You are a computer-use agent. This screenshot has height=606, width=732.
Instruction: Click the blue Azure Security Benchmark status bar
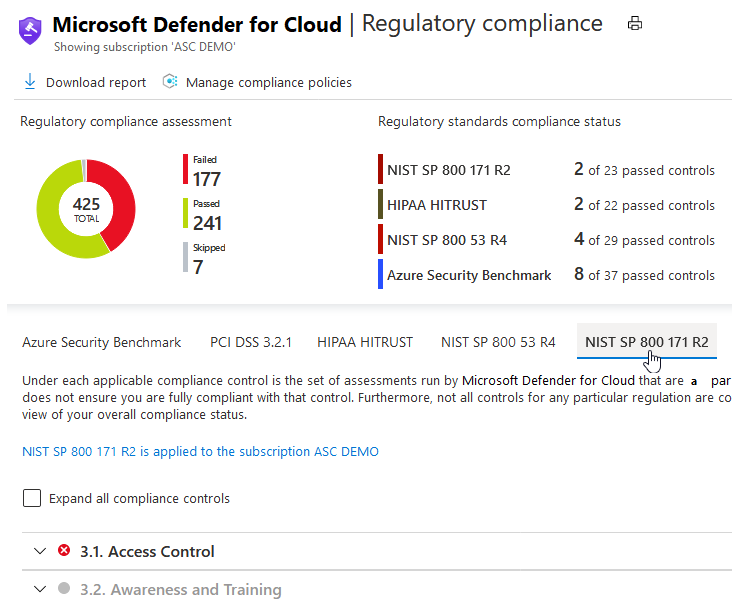[381, 275]
